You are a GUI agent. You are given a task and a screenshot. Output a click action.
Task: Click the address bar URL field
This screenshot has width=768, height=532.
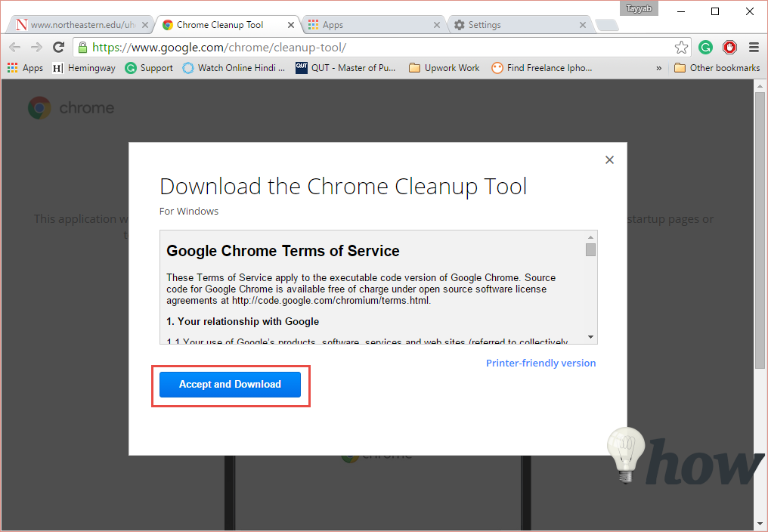pyautogui.click(x=382, y=48)
